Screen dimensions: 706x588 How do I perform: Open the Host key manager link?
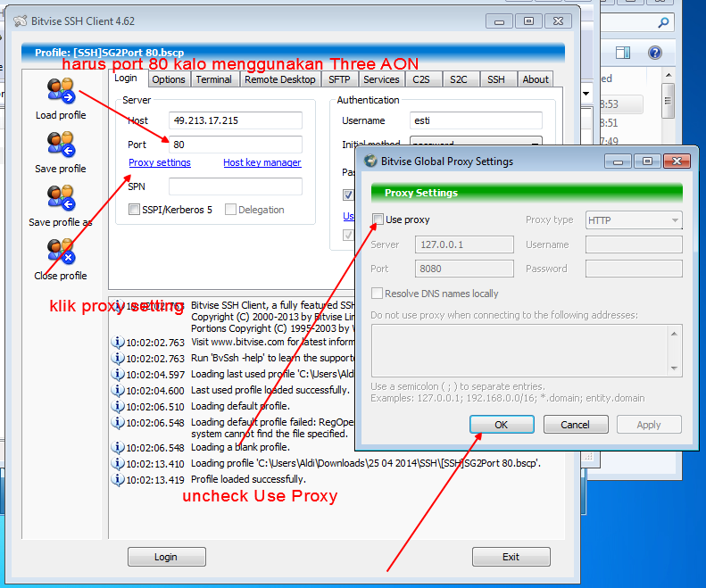[x=262, y=162]
